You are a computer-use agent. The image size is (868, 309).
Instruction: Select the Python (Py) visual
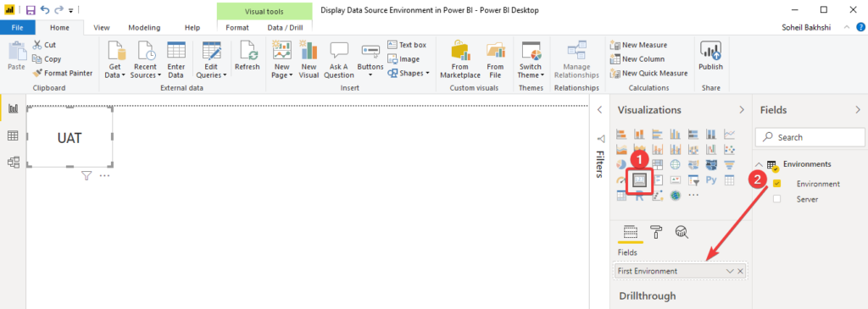click(711, 179)
